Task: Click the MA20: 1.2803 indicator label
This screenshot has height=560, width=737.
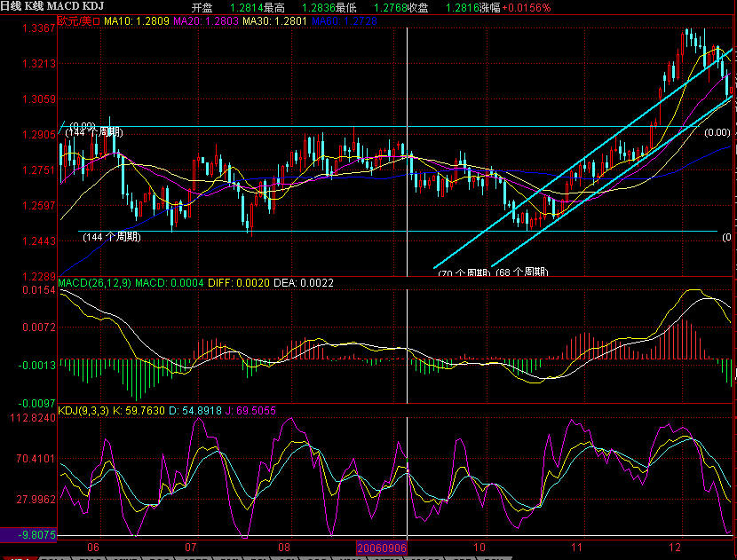Action: click(206, 21)
